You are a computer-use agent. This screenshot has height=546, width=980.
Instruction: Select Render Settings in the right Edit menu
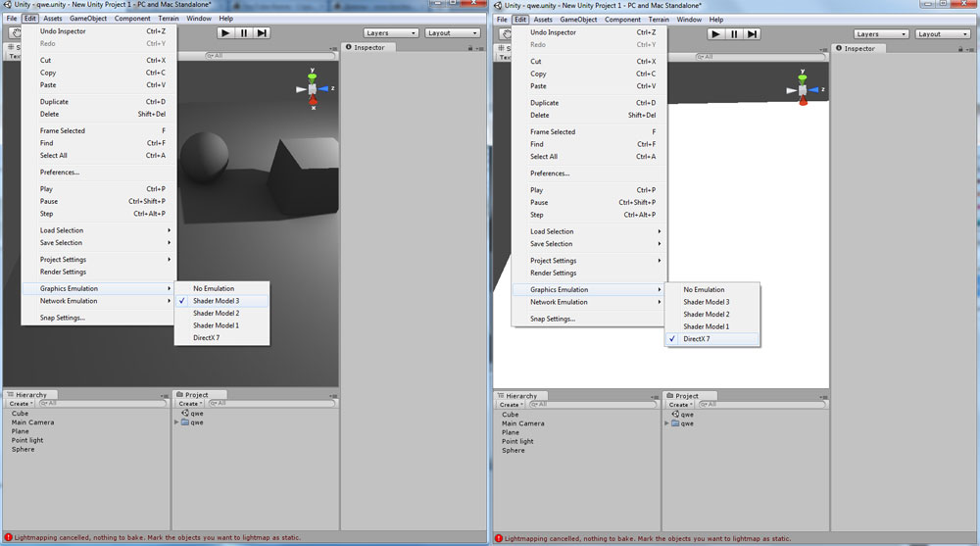click(x=553, y=273)
